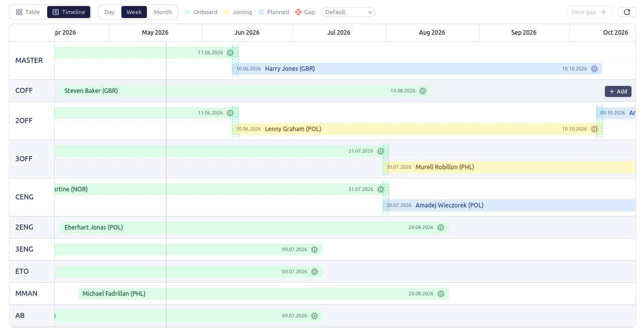Click the Jul 2026 month header
644x335 pixels.
[339, 33]
